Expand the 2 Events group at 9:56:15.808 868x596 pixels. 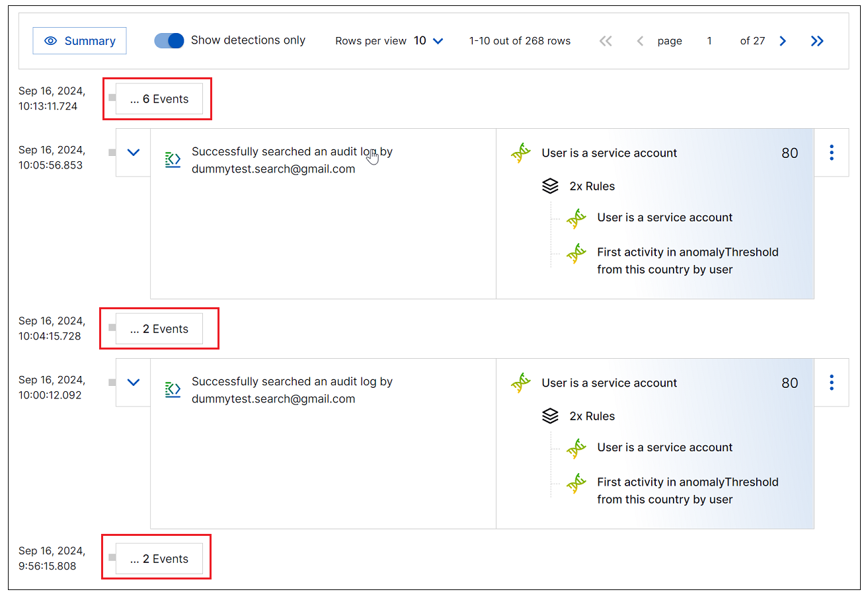coord(159,559)
